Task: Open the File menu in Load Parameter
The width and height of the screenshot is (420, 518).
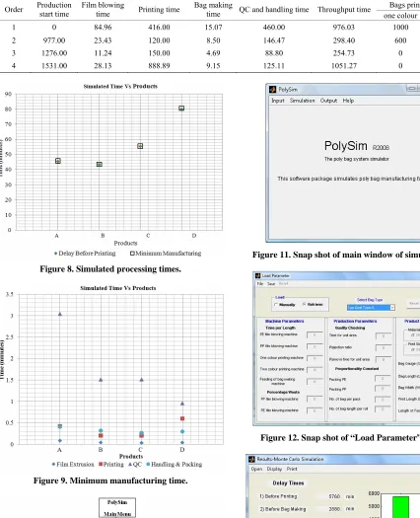Action: [260, 283]
